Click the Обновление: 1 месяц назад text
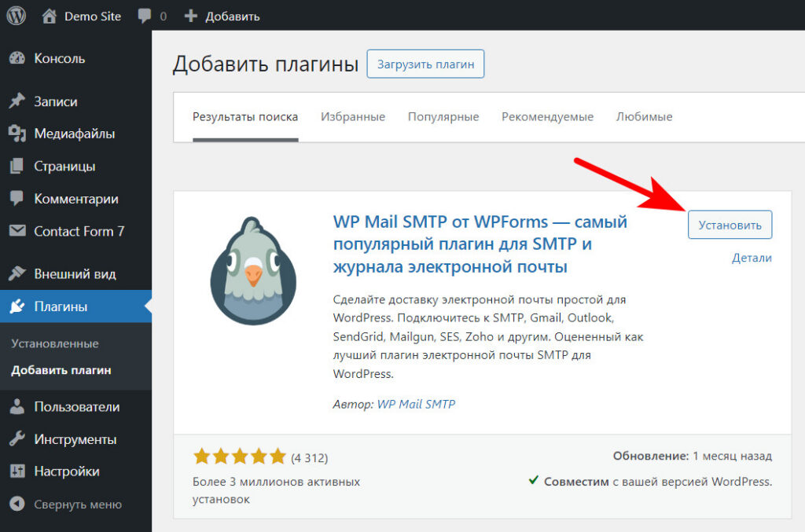 coord(693,456)
